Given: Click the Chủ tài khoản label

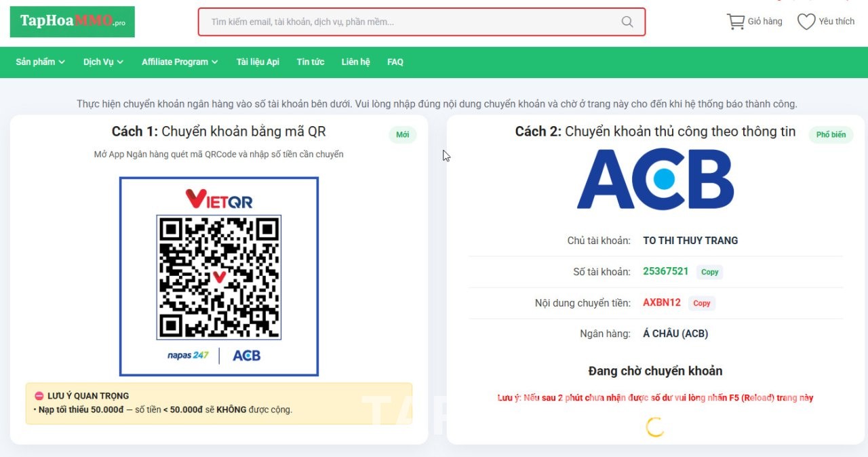Looking at the screenshot, I should 599,241.
